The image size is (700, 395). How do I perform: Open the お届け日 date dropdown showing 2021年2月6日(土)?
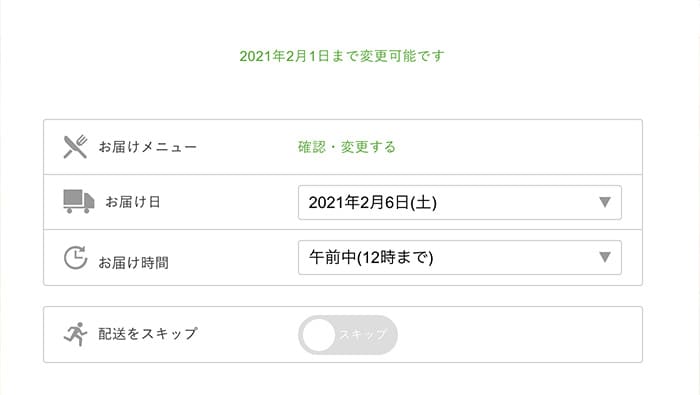460,203
